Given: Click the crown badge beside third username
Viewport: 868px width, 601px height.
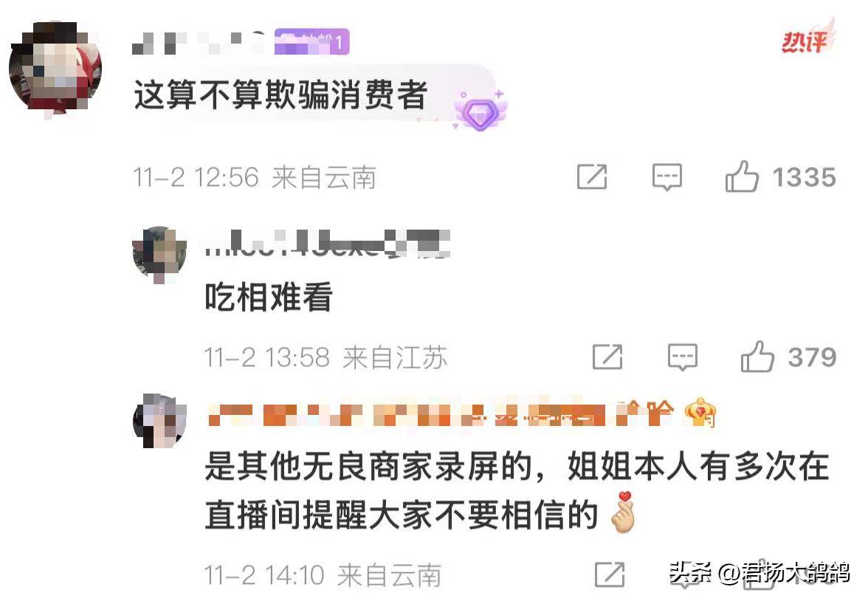Looking at the screenshot, I should (700, 413).
